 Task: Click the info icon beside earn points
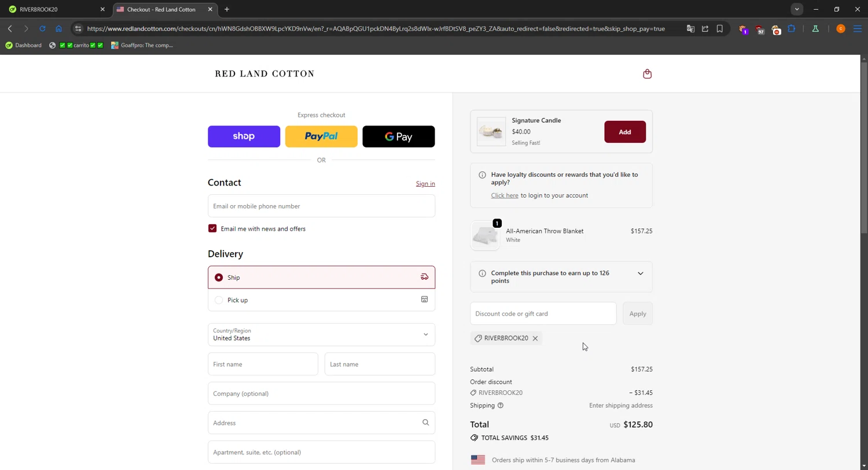coord(482,273)
